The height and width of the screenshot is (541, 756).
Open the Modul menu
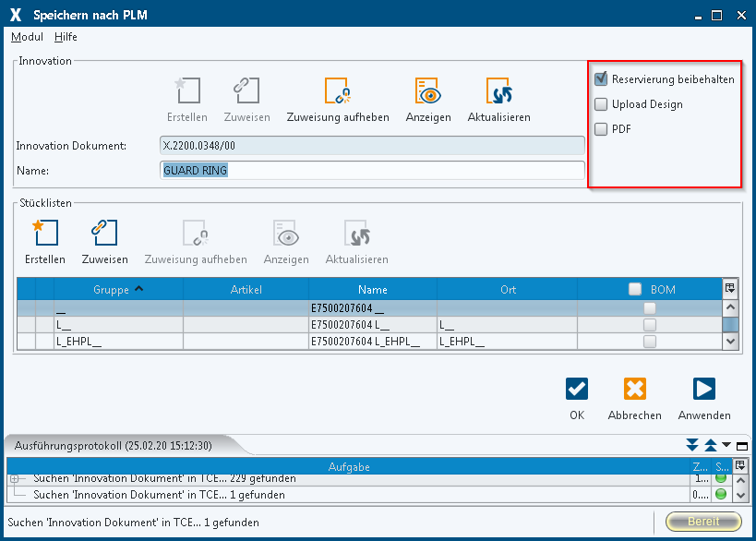click(27, 37)
